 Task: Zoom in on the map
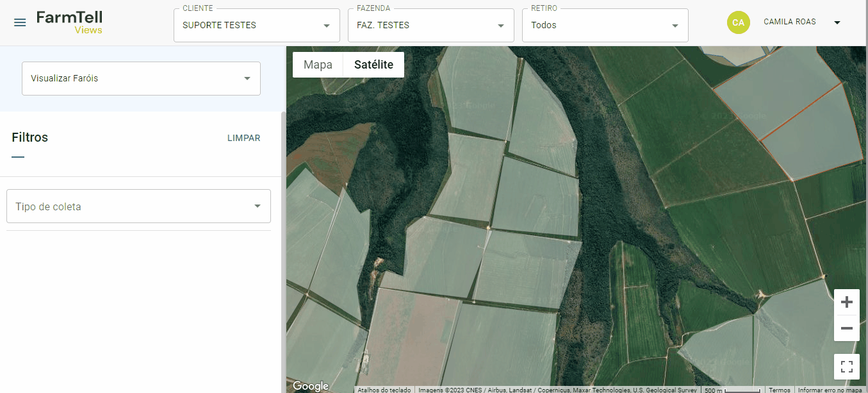(846, 302)
